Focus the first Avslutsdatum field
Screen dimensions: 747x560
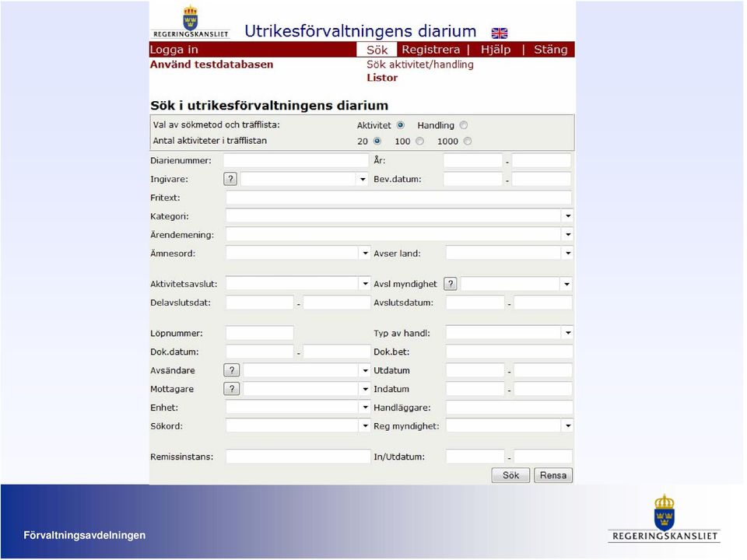pos(475,303)
